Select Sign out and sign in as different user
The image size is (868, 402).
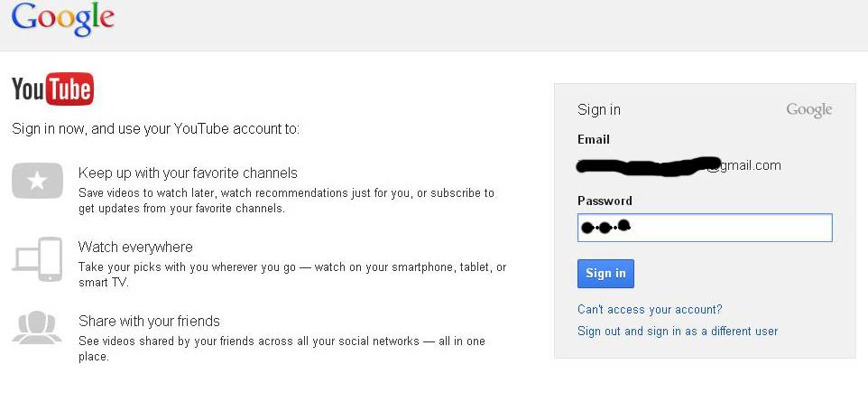point(678,331)
